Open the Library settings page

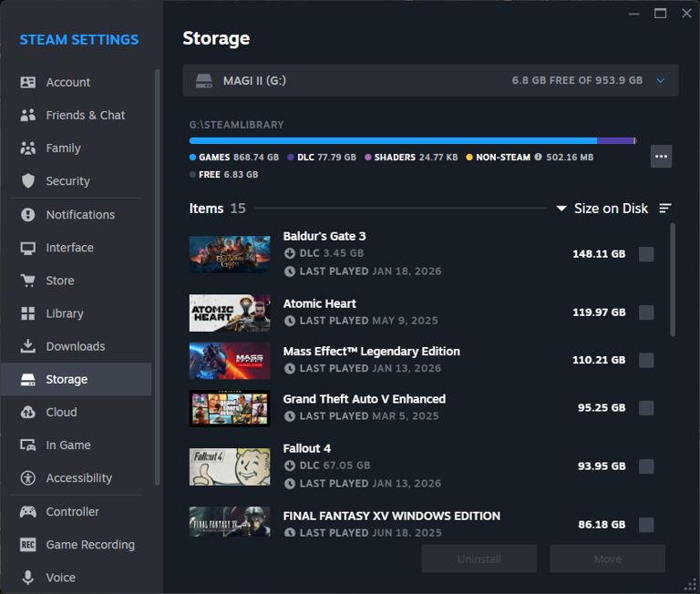point(76,313)
